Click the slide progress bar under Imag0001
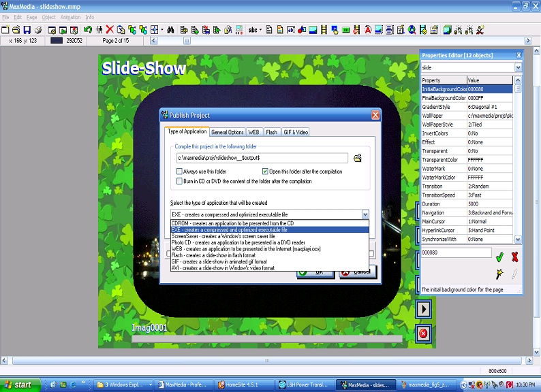The height and width of the screenshot is (392, 541). (266, 339)
